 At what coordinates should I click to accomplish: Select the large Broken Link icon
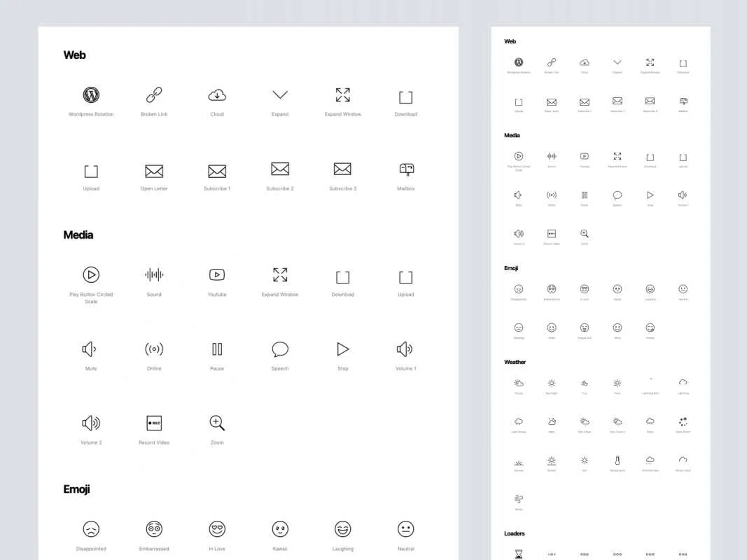click(154, 95)
